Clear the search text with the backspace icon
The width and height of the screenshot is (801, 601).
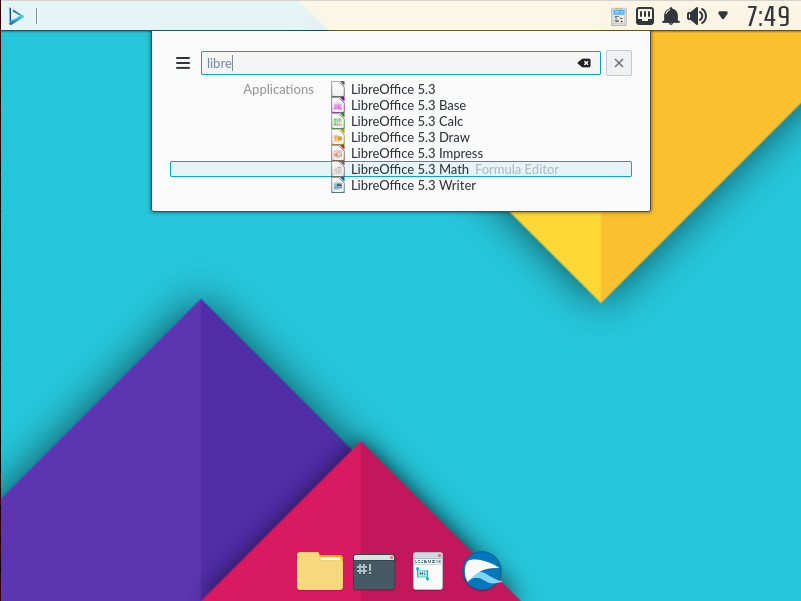[584, 63]
